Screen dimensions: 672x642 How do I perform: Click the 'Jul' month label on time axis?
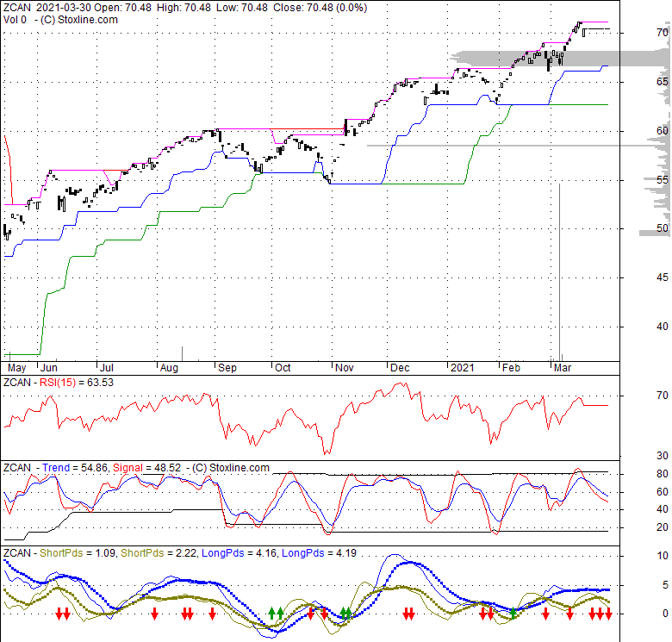pos(106,368)
